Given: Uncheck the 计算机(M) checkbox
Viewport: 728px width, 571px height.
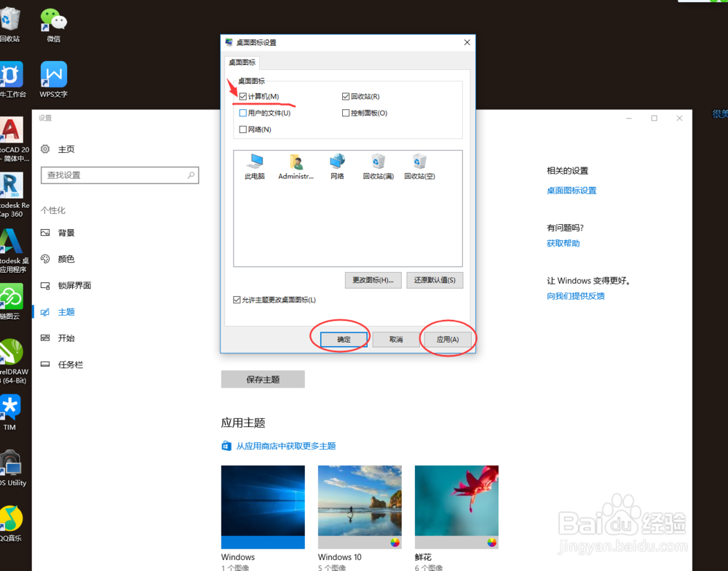Looking at the screenshot, I should [243, 97].
